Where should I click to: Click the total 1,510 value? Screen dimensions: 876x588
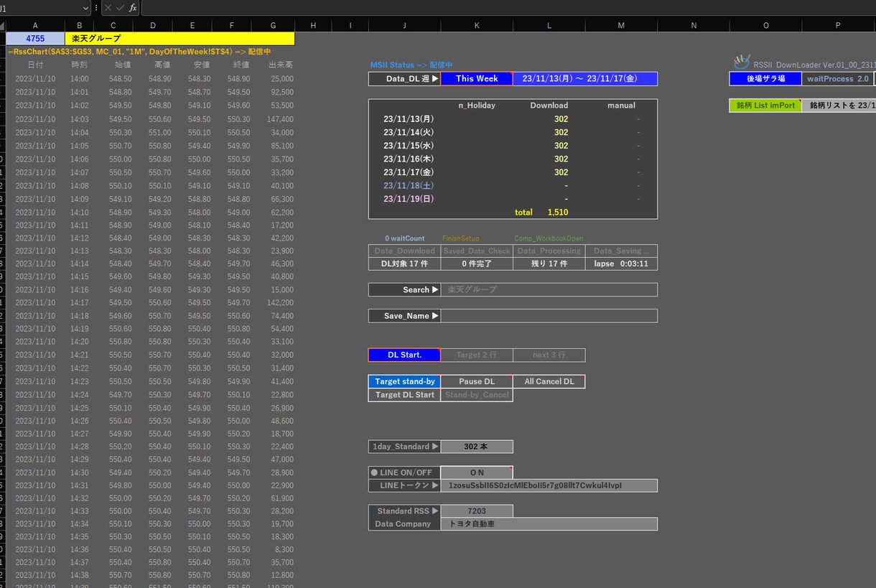558,213
